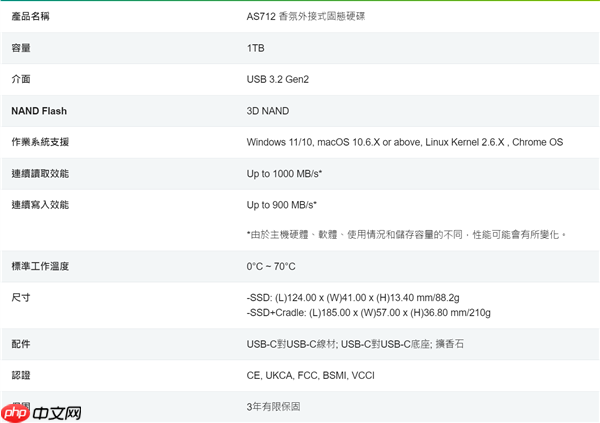Click the 配件 row label
Viewport: 600px width, 423px height.
pos(21,344)
